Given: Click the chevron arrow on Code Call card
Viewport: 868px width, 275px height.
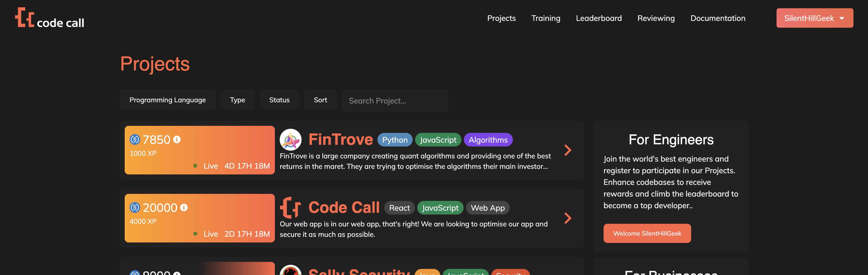Looking at the screenshot, I should 568,218.
